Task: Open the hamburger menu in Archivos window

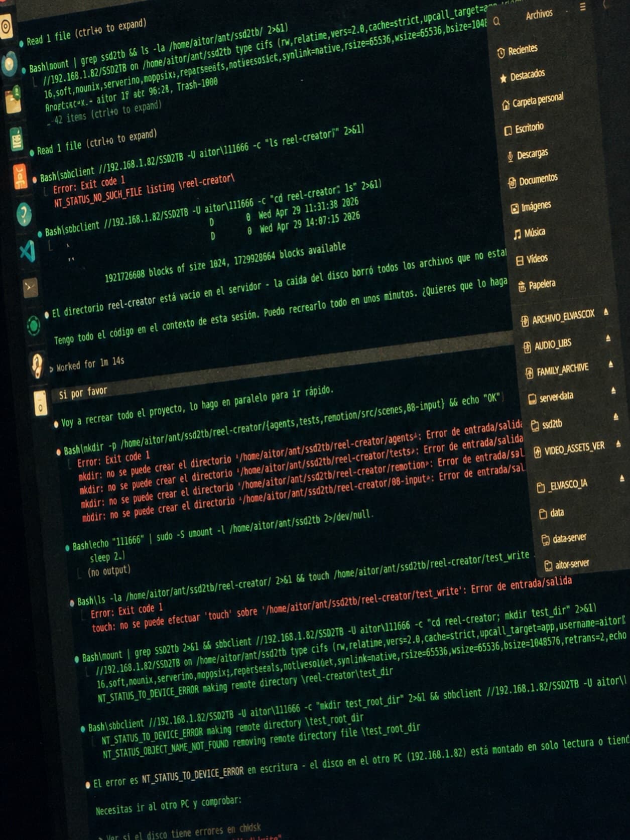Action: (x=582, y=7)
